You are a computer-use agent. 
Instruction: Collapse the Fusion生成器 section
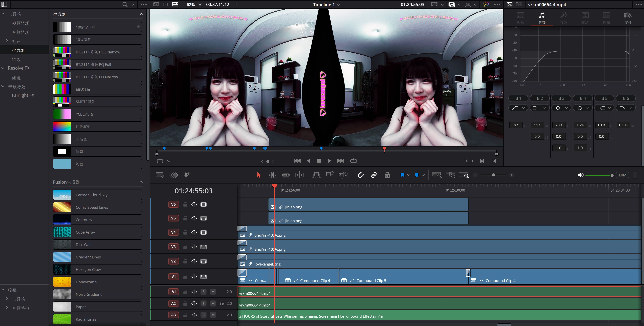tap(141, 182)
